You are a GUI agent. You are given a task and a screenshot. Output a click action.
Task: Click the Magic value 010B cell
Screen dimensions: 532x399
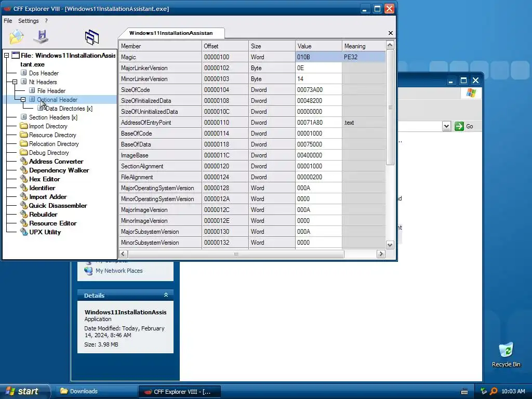tap(318, 57)
